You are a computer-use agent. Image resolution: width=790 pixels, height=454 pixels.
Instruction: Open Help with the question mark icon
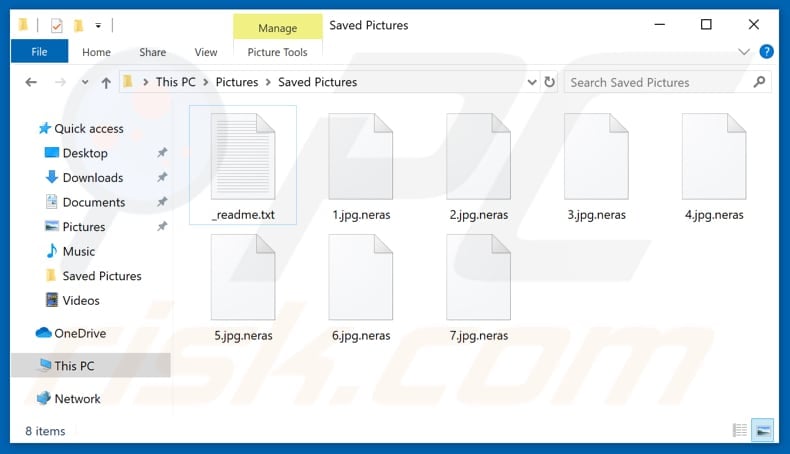coord(766,51)
